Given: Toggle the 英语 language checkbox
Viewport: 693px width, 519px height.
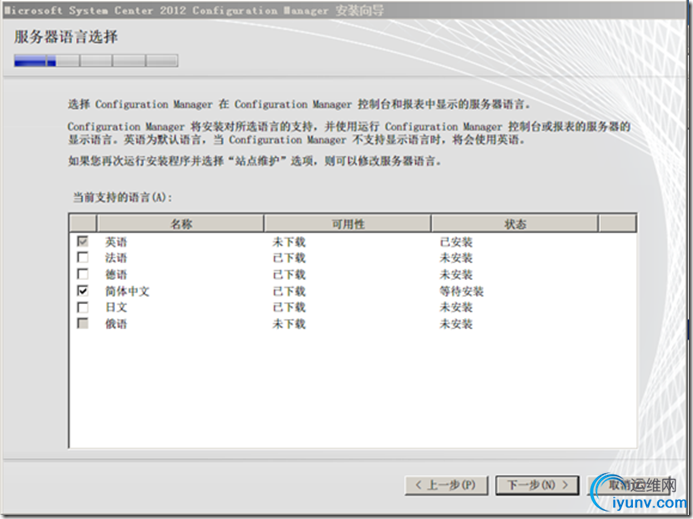Looking at the screenshot, I should (x=83, y=241).
